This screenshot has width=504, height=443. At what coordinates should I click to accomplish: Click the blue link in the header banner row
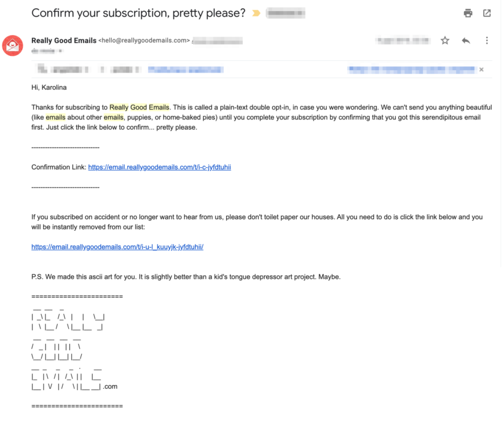(186, 69)
